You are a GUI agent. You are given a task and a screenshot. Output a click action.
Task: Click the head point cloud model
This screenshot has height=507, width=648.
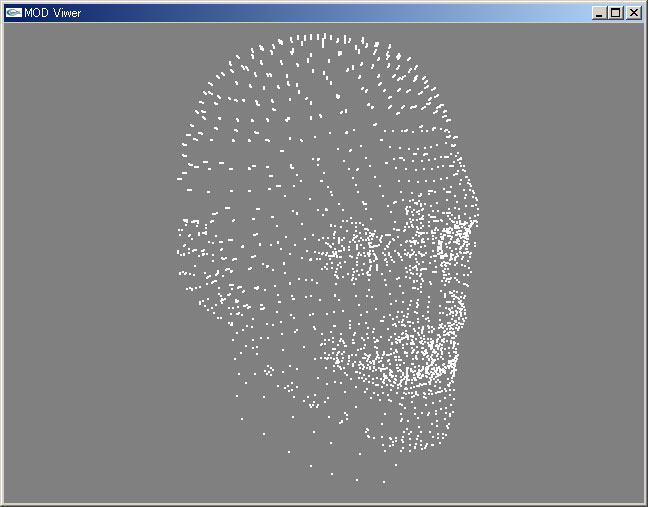pyautogui.click(x=328, y=258)
